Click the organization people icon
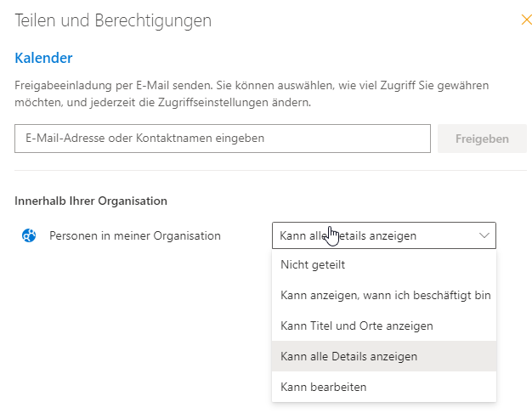The height and width of the screenshot is (419, 532). [x=29, y=235]
